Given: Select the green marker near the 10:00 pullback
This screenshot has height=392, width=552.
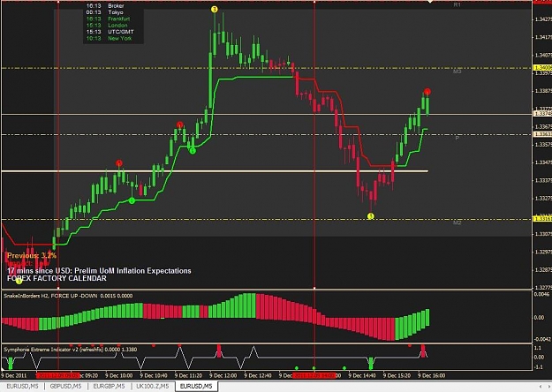Looking at the screenshot, I should point(132,201).
